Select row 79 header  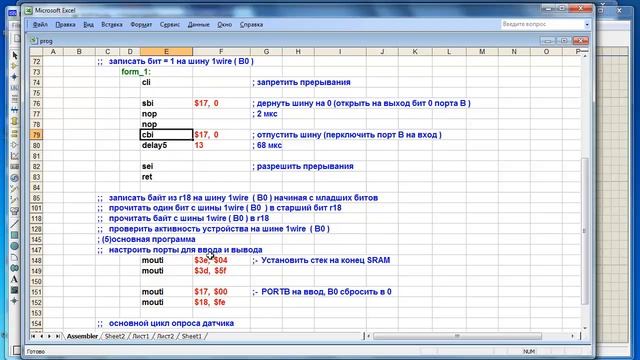click(36, 135)
